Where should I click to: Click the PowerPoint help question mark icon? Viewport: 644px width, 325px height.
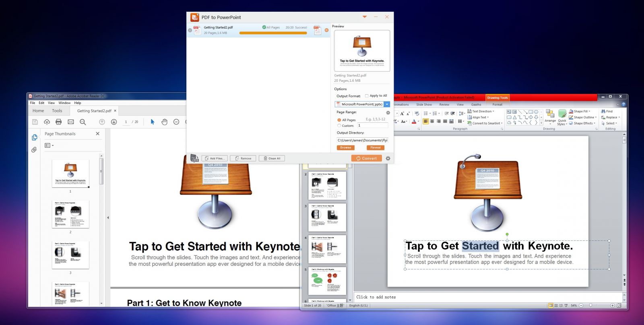(x=623, y=104)
